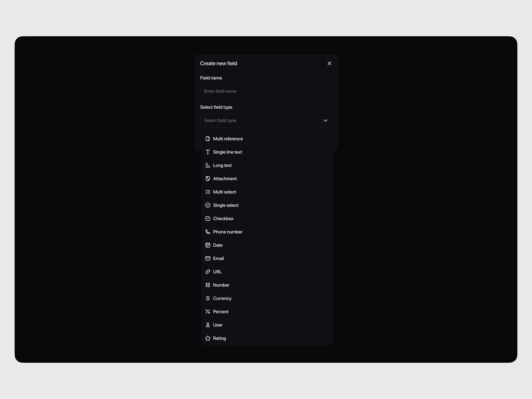Click the Attachment paperclip icon
The width and height of the screenshot is (532, 399).
pos(208,179)
